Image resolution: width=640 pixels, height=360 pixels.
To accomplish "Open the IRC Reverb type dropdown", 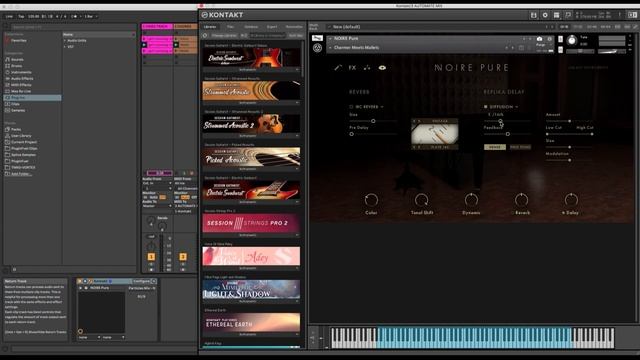I will pos(369,107).
